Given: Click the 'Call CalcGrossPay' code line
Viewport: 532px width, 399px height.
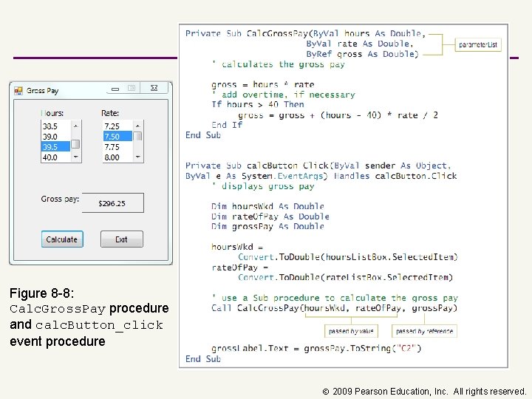Looking at the screenshot, I should coord(335,308).
